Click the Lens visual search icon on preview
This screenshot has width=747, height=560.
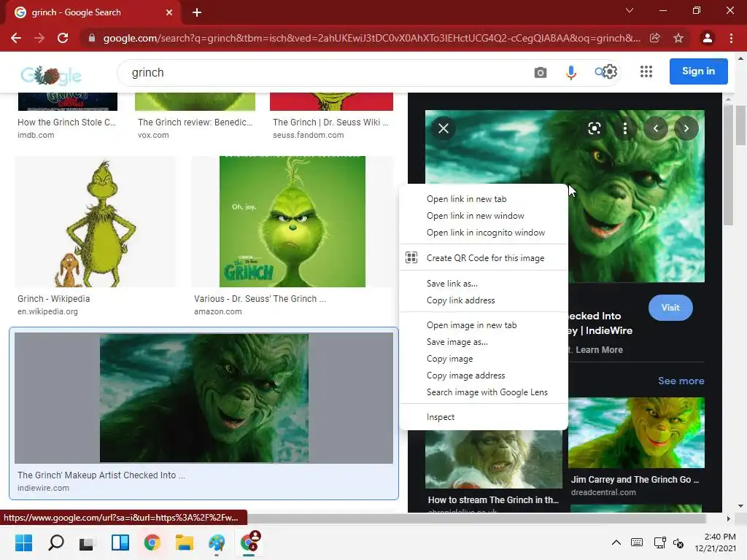tap(594, 128)
